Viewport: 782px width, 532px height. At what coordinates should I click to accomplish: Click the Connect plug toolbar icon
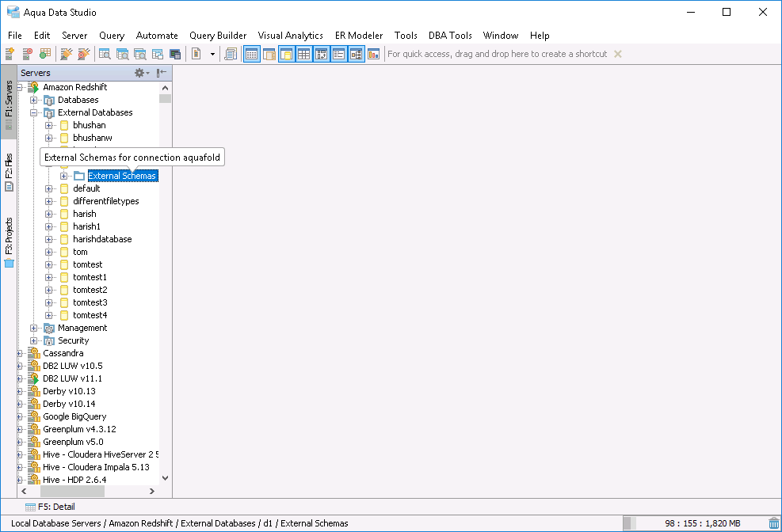67,54
